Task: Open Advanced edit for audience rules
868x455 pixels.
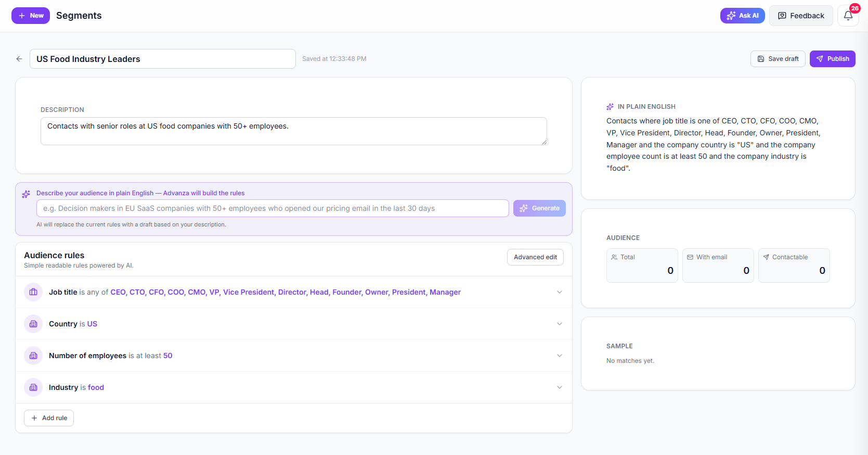Action: point(535,257)
